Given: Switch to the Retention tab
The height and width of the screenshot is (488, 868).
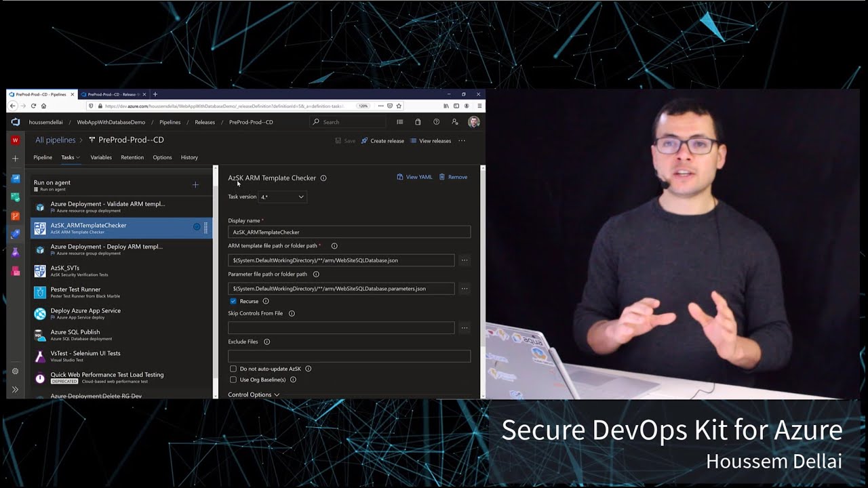Looking at the screenshot, I should point(132,157).
